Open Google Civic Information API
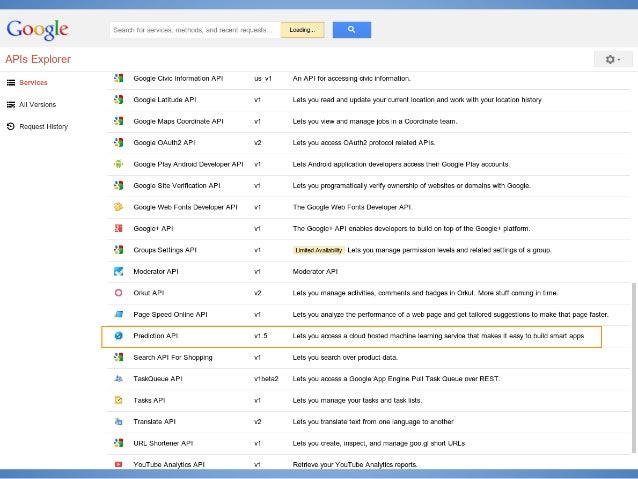This screenshot has width=638, height=479. click(x=178, y=78)
